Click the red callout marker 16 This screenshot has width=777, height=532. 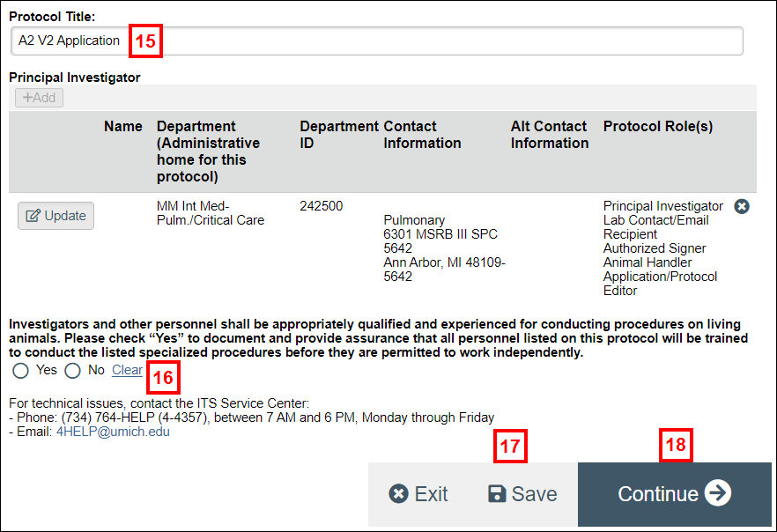tap(163, 377)
